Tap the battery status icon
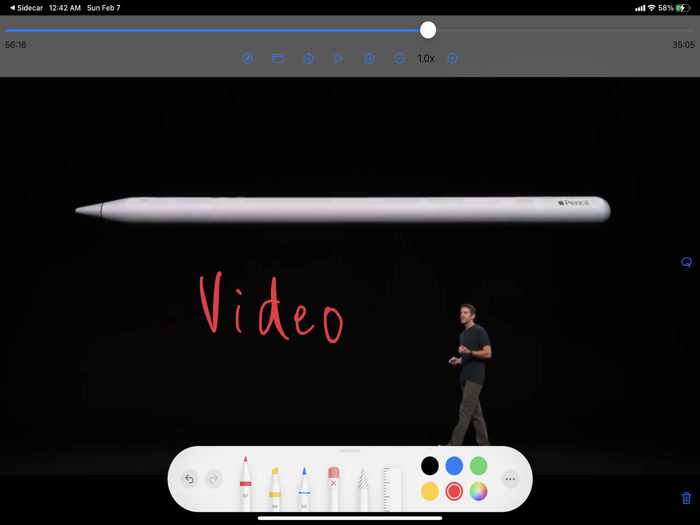The height and width of the screenshot is (525, 700). pos(683,8)
